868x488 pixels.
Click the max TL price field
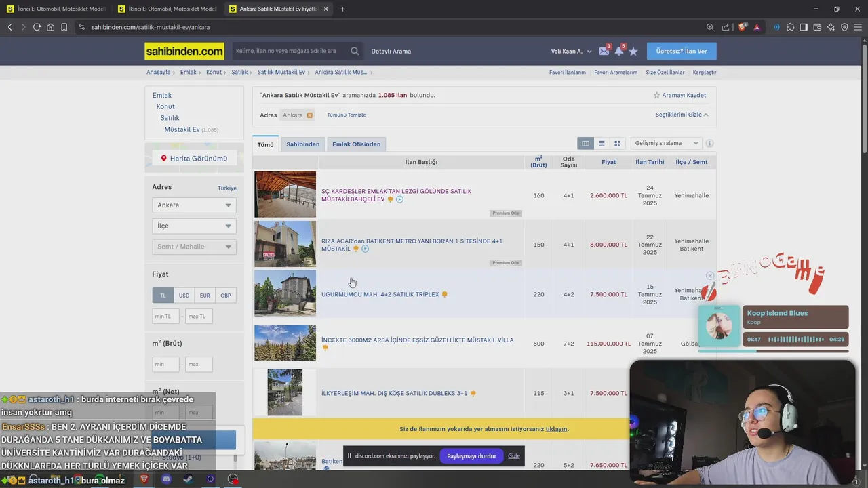click(x=199, y=317)
